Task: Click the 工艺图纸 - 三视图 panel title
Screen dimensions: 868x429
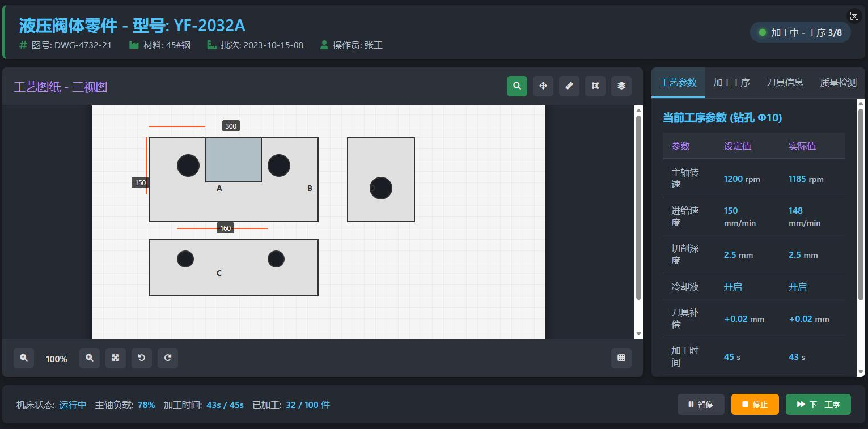Action: 61,87
